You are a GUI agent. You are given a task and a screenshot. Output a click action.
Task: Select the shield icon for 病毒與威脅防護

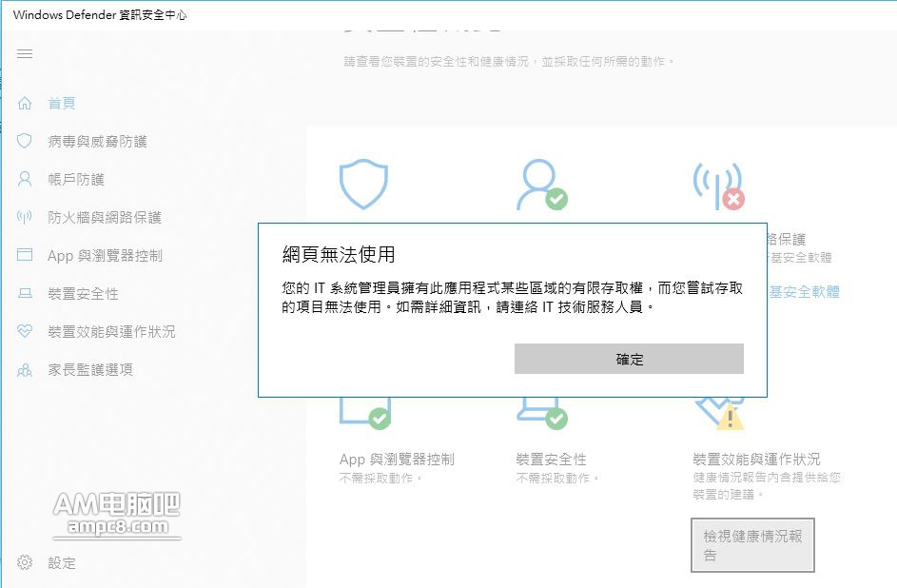[x=24, y=141]
